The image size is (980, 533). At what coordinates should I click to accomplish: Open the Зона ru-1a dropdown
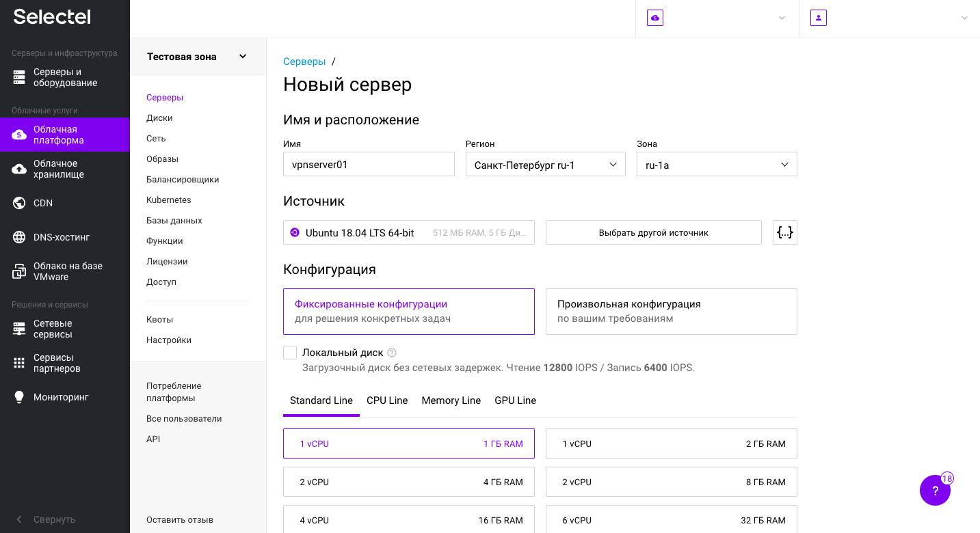(716, 164)
